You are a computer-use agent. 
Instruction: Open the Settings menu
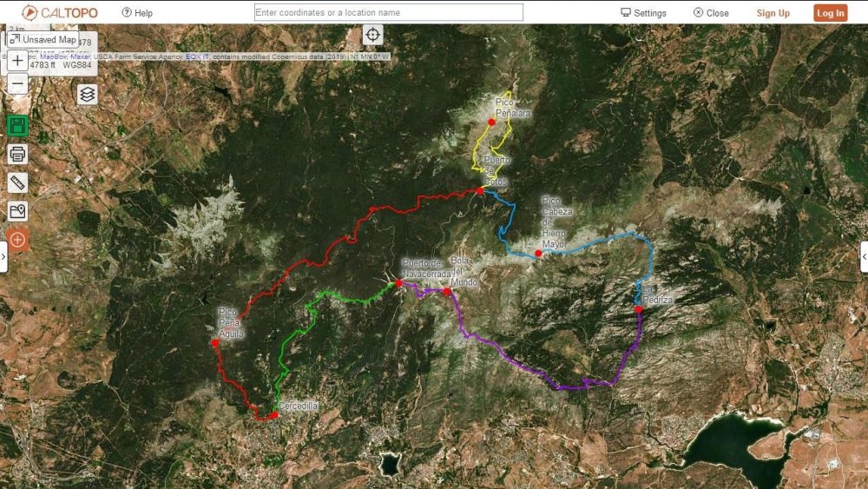pos(643,13)
